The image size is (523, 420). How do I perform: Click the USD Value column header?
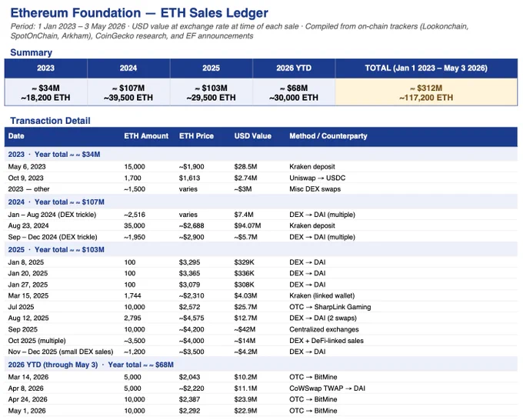[252, 136]
